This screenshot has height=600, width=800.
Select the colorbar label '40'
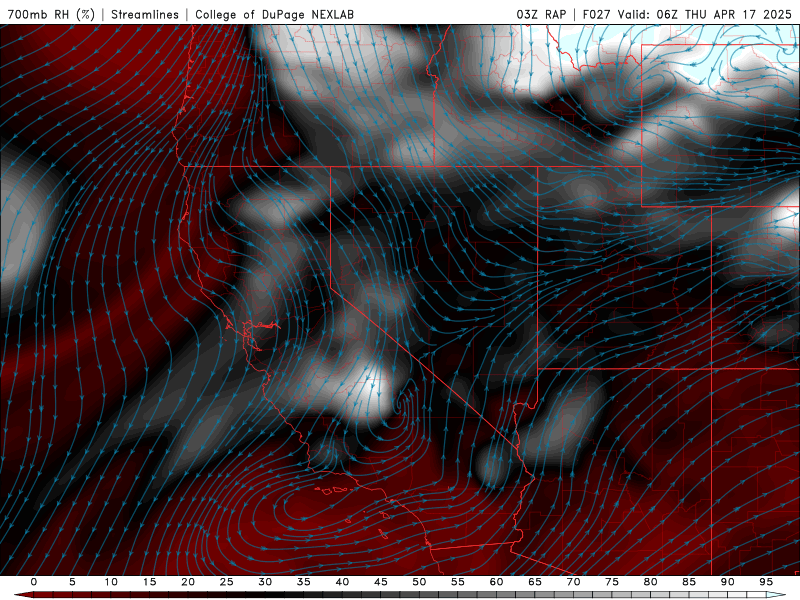tap(342, 582)
